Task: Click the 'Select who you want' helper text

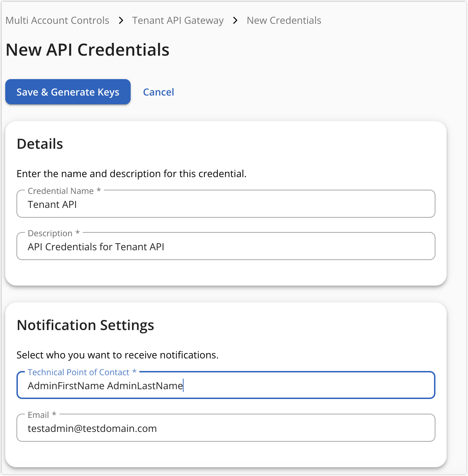Action: tap(117, 355)
